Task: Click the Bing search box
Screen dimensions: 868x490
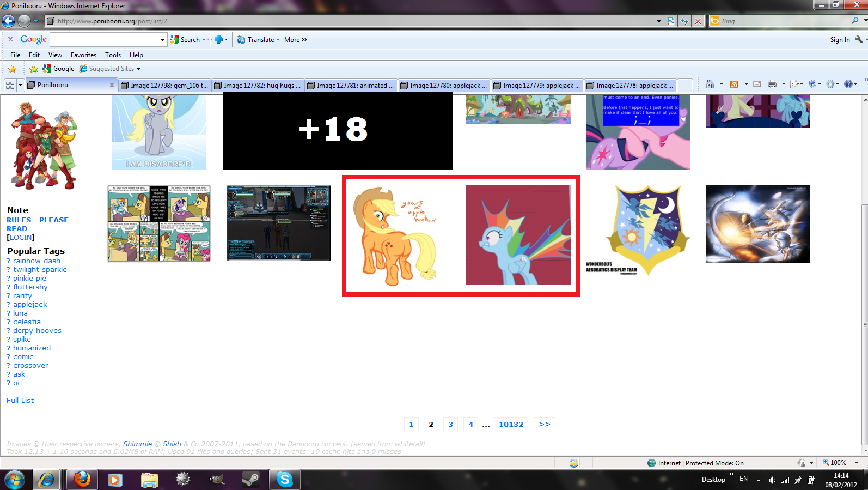Action: pyautogui.click(x=784, y=21)
